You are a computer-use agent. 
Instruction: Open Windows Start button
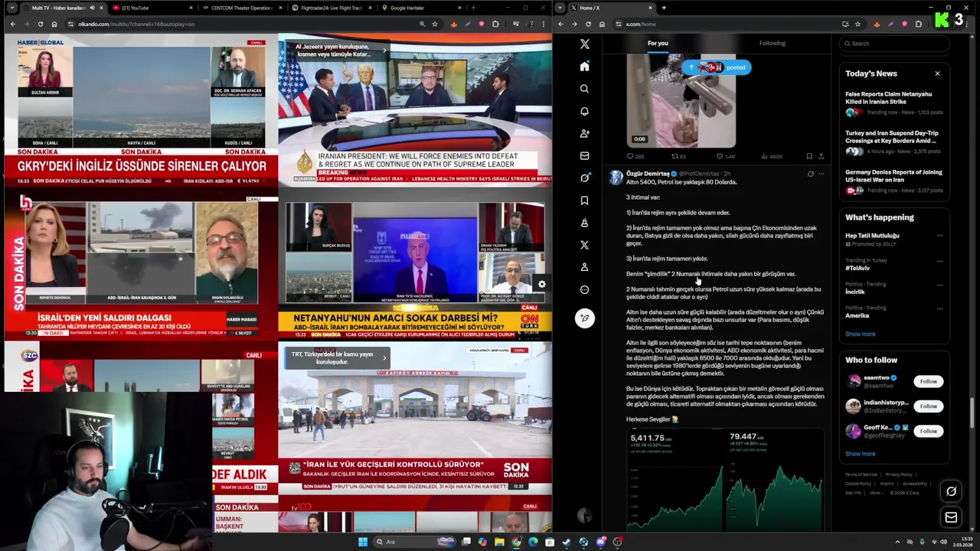(362, 542)
